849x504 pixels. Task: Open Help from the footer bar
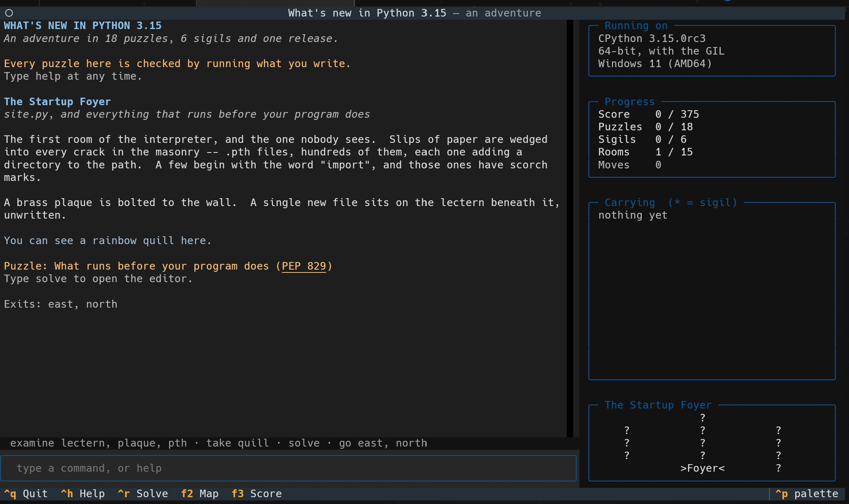pos(83,494)
